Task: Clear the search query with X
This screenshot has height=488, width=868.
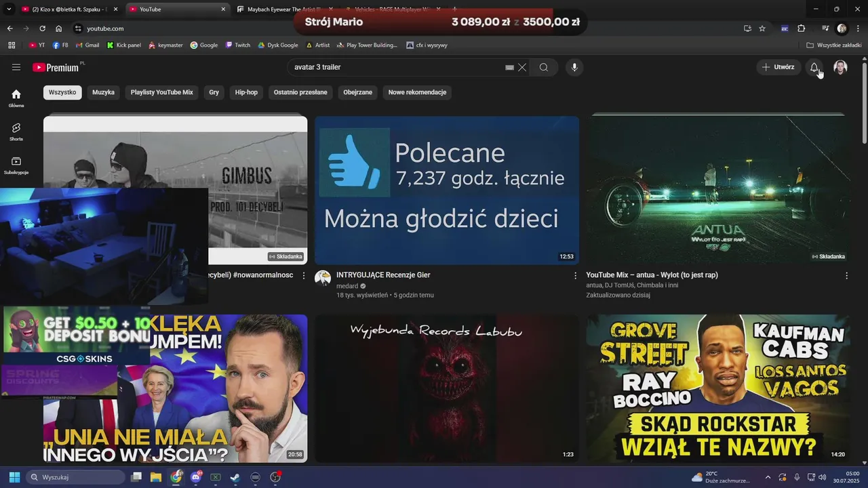Action: click(x=522, y=67)
